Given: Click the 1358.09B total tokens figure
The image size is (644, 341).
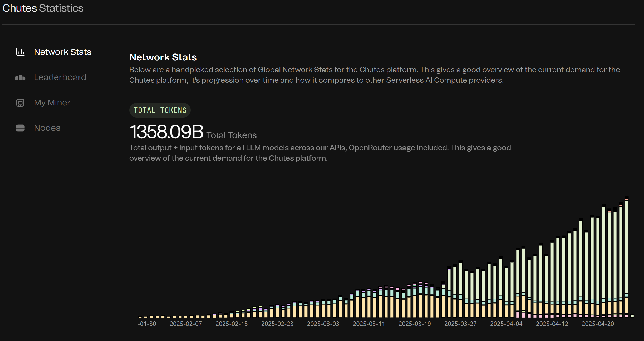Looking at the screenshot, I should [x=166, y=132].
